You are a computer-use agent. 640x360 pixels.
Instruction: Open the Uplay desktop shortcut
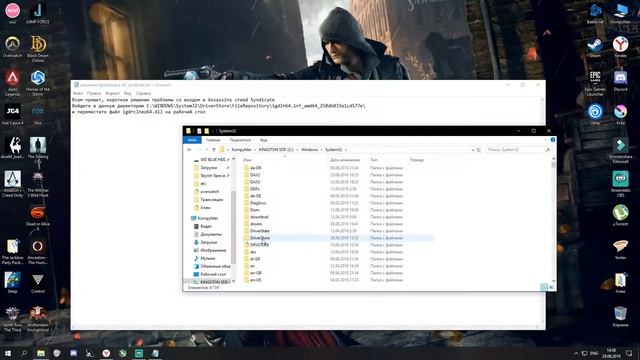click(595, 114)
